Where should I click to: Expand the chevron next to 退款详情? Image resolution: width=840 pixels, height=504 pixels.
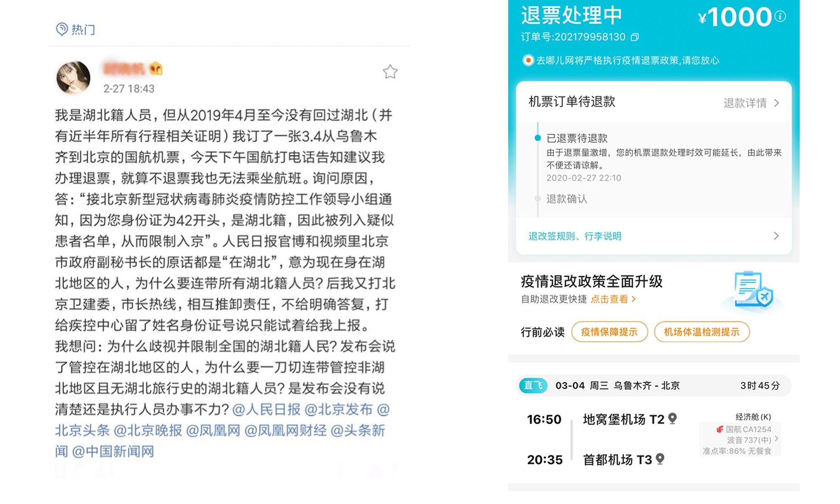click(x=777, y=103)
